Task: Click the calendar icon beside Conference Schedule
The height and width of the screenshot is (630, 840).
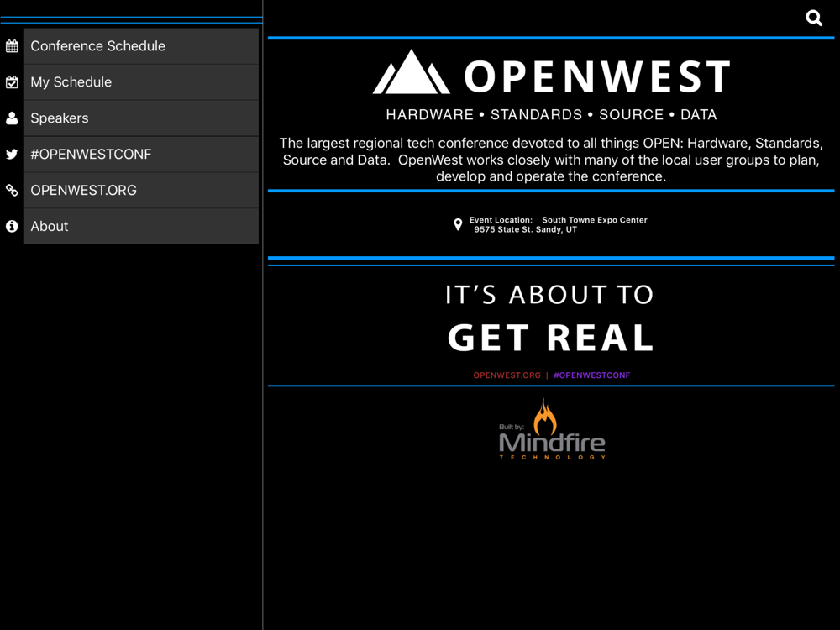Action: [12, 46]
